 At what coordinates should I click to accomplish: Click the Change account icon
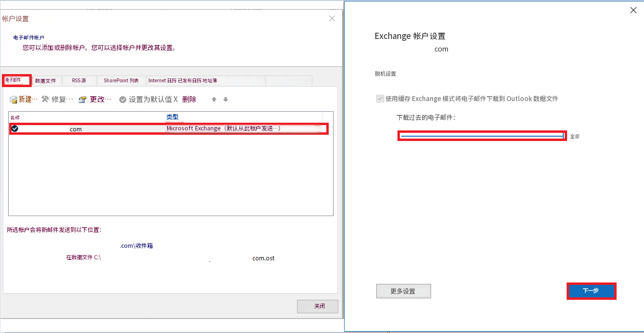pos(83,100)
